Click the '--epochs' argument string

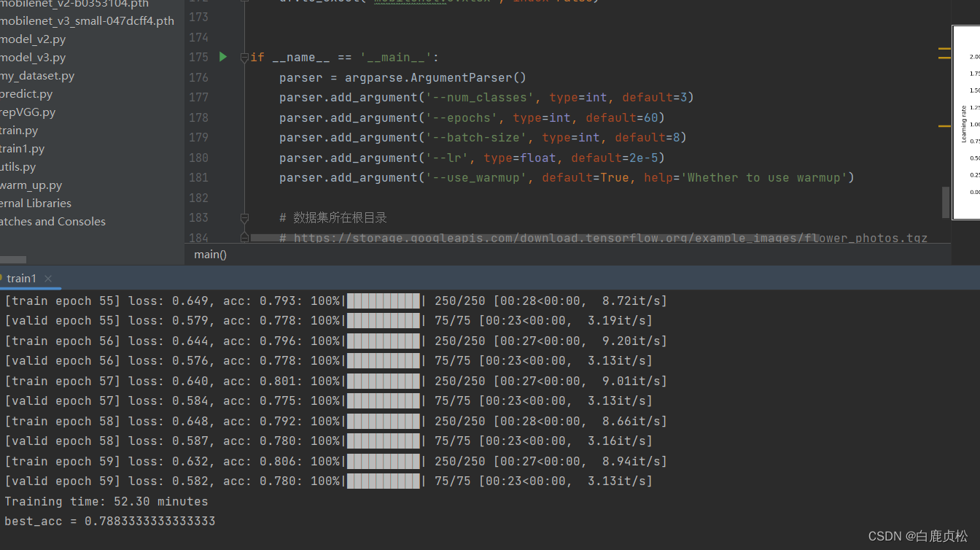click(462, 117)
